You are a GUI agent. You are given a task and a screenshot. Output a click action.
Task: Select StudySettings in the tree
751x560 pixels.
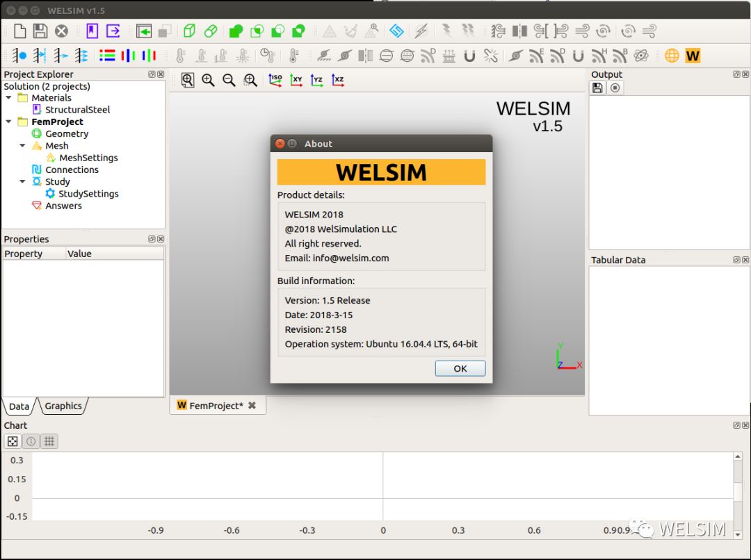click(88, 193)
